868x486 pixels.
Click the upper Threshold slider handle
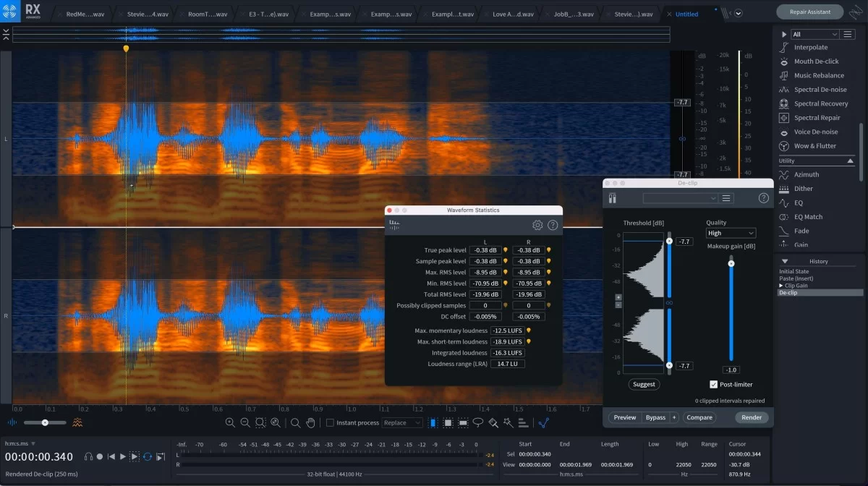(x=669, y=241)
